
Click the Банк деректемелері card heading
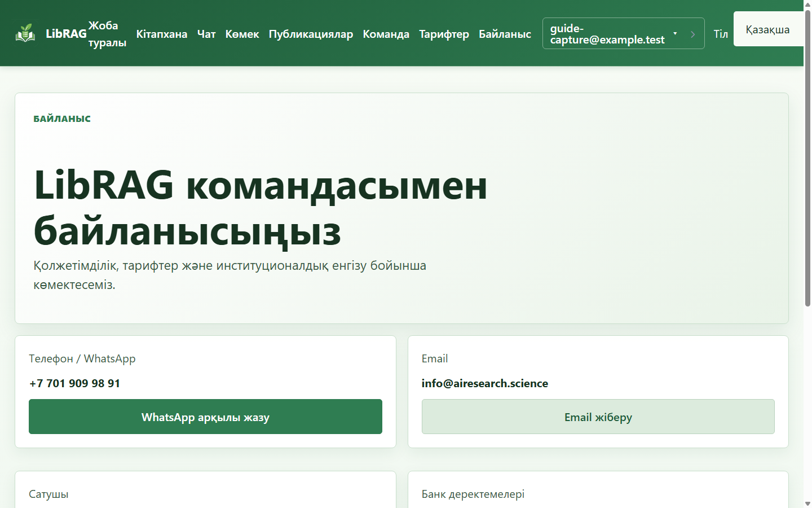tap(473, 494)
